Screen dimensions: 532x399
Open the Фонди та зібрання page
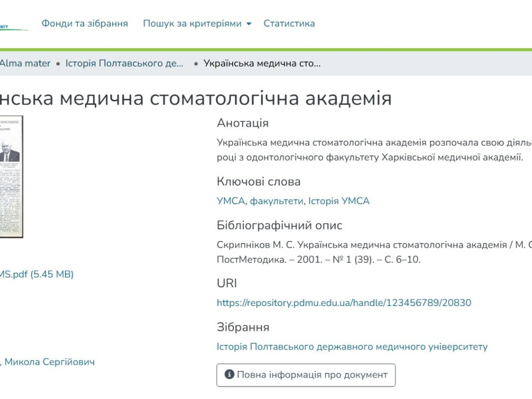pyautogui.click(x=85, y=23)
